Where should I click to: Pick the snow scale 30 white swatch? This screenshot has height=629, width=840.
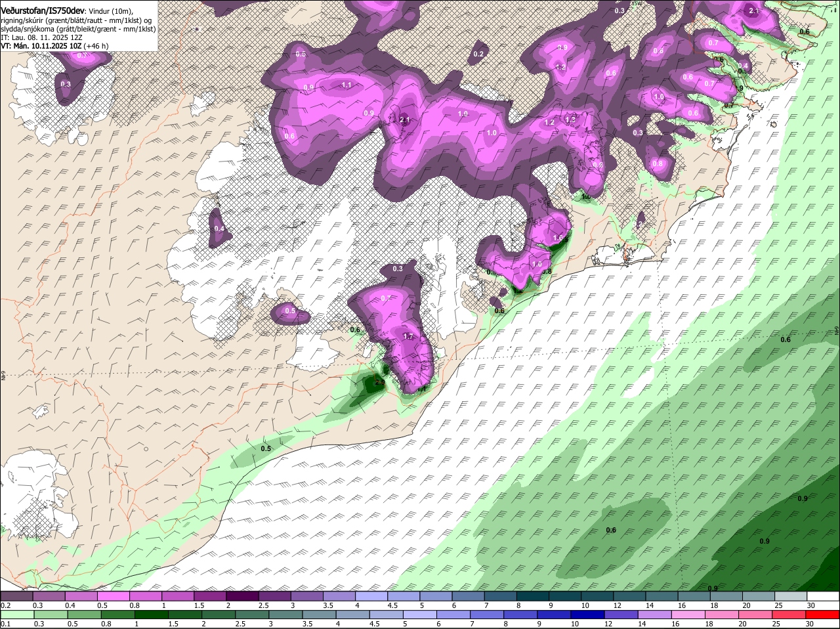click(824, 596)
